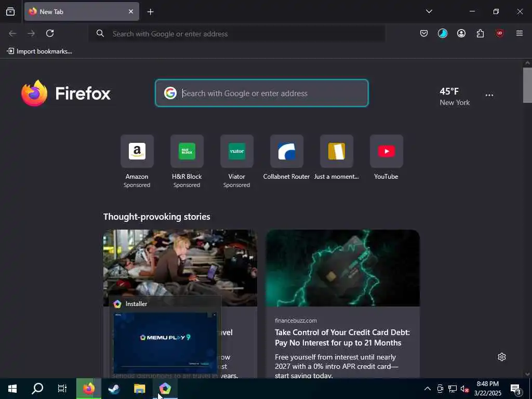This screenshot has width=532, height=399.
Task: Click MEmu Installer taskbar icon
Action: coord(165,389)
